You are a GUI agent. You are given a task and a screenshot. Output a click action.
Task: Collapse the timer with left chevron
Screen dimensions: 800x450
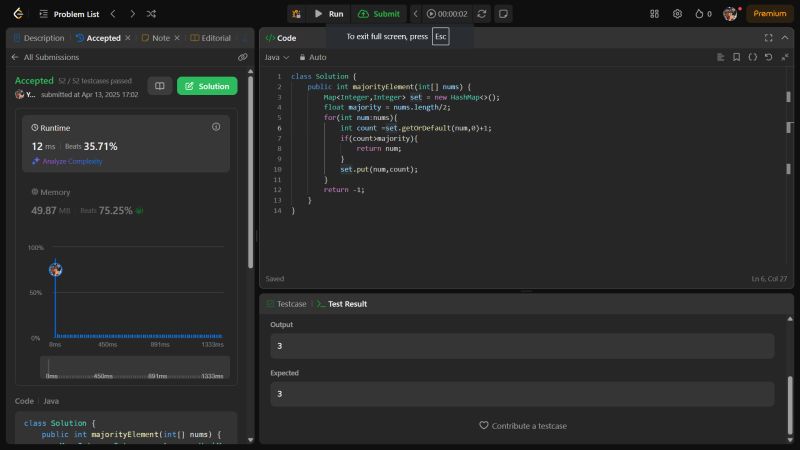[415, 14]
